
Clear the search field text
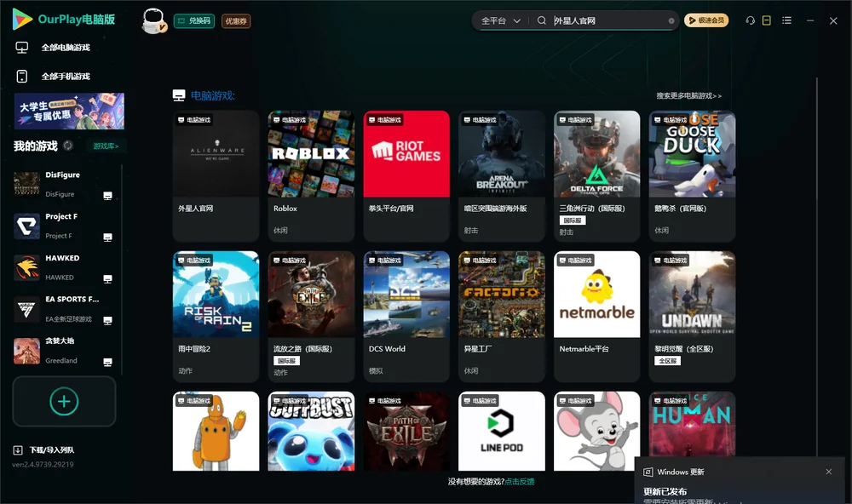tap(671, 21)
